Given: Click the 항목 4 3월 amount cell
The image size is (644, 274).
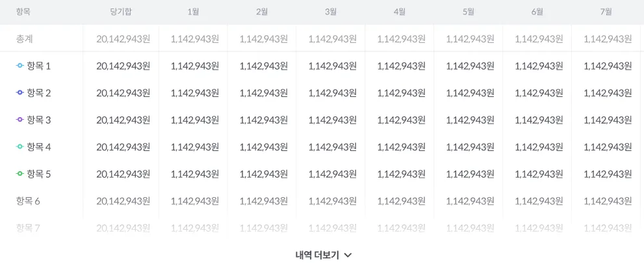Looking at the screenshot, I should tap(332, 147).
